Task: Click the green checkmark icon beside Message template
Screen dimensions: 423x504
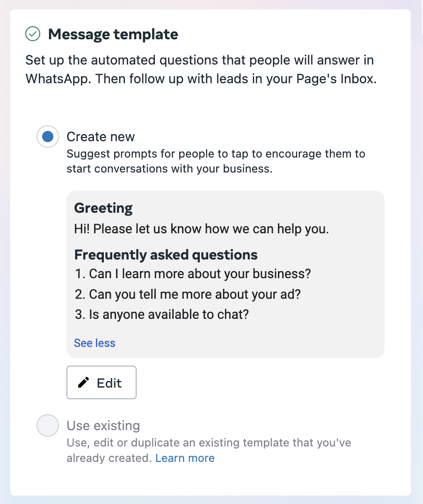Action: point(33,34)
